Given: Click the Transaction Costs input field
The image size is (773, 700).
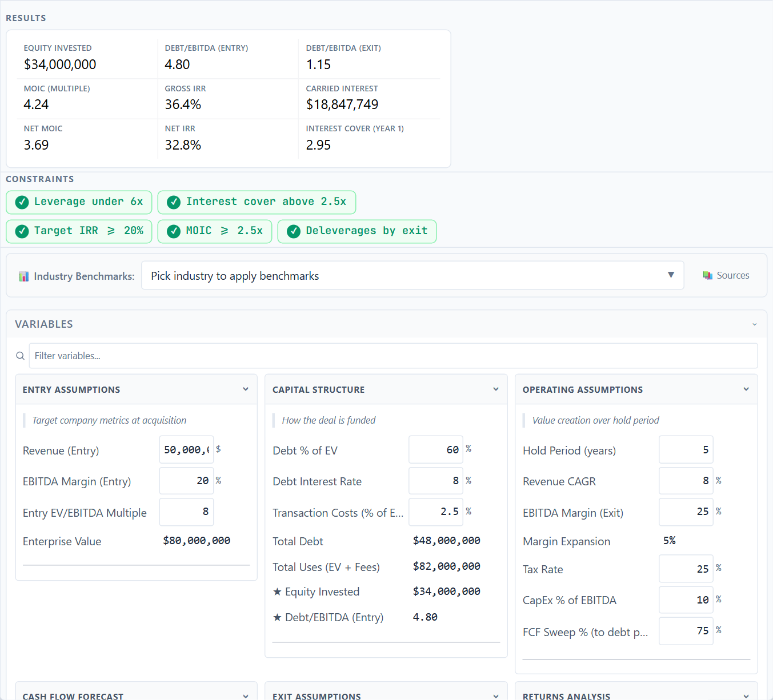Looking at the screenshot, I should pos(436,512).
